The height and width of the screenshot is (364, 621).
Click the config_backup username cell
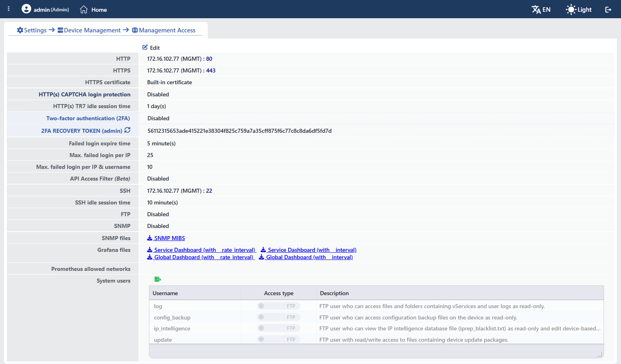point(172,317)
